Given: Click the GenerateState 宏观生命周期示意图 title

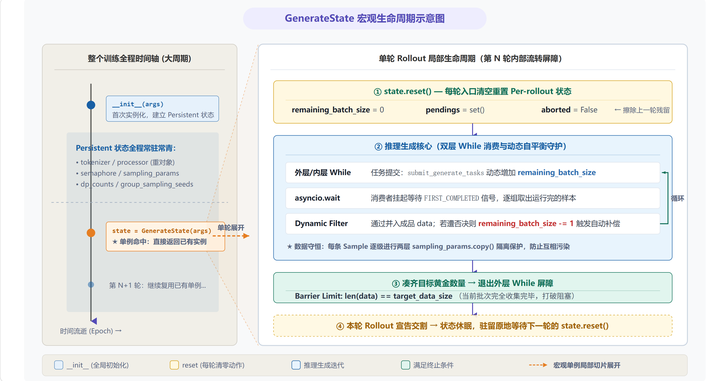Looking at the screenshot, I should coord(365,18).
